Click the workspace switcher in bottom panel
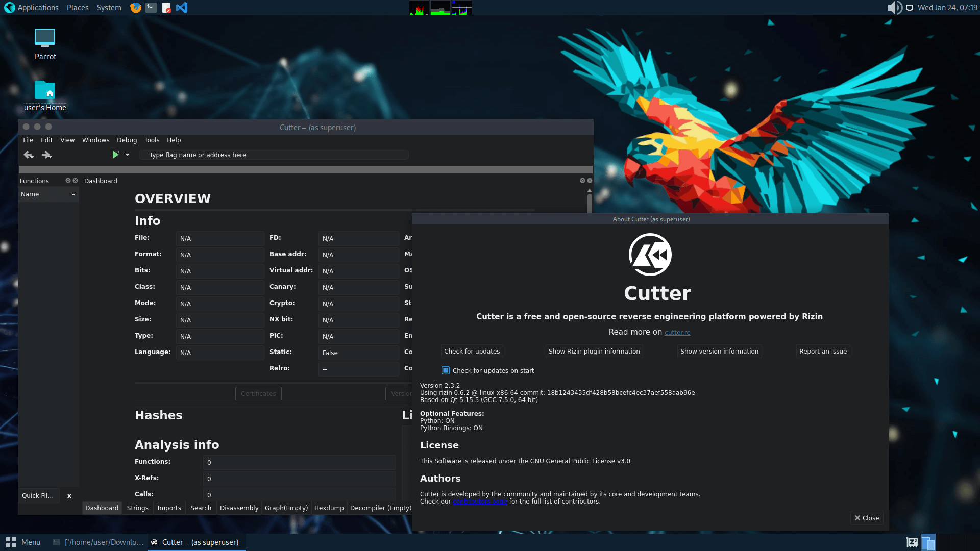Image resolution: width=980 pixels, height=551 pixels. (x=928, y=542)
